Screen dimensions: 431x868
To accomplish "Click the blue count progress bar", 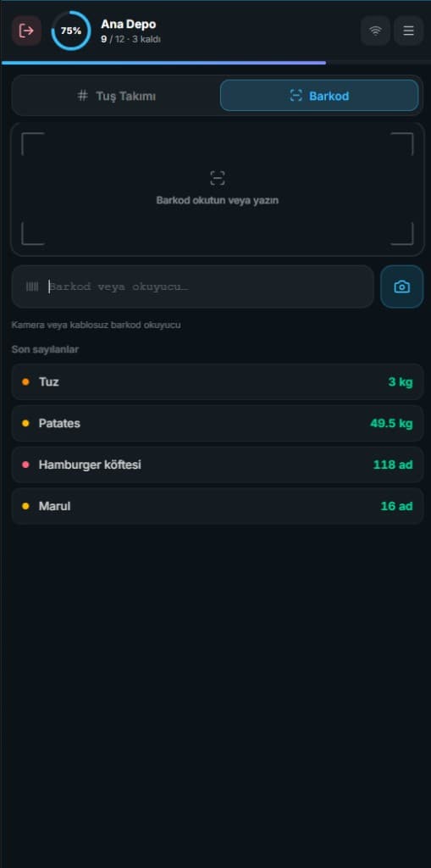I will click(x=163, y=63).
